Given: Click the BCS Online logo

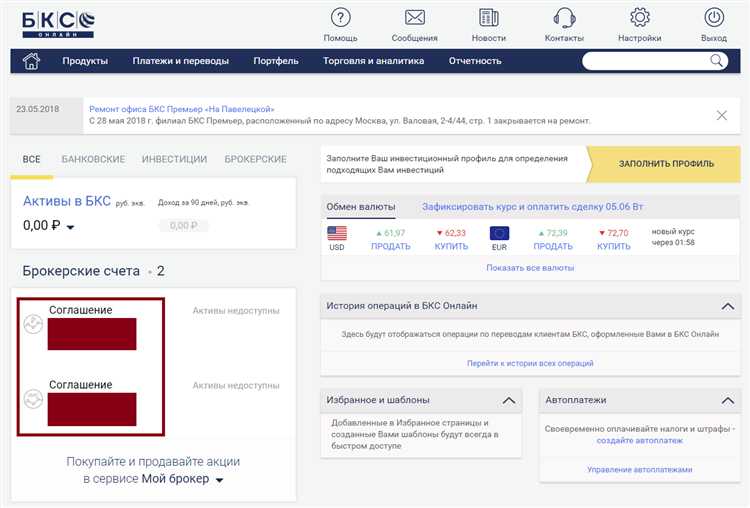Looking at the screenshot, I should click(58, 24).
